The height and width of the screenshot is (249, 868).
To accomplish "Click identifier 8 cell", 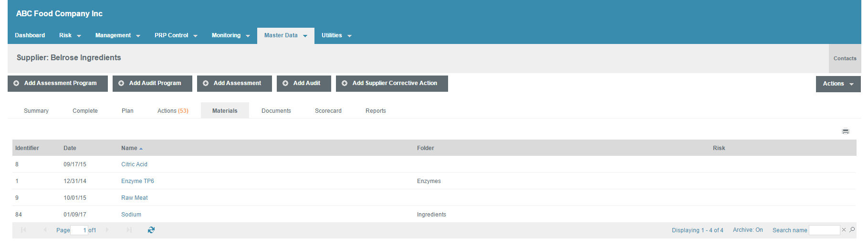I will click(x=17, y=164).
